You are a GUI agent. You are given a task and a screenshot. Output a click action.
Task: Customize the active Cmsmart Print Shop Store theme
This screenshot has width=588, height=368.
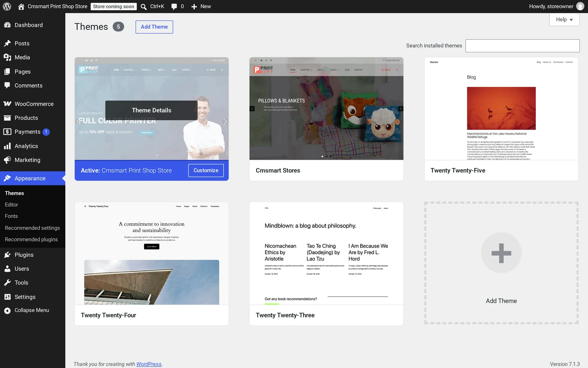pyautogui.click(x=206, y=170)
